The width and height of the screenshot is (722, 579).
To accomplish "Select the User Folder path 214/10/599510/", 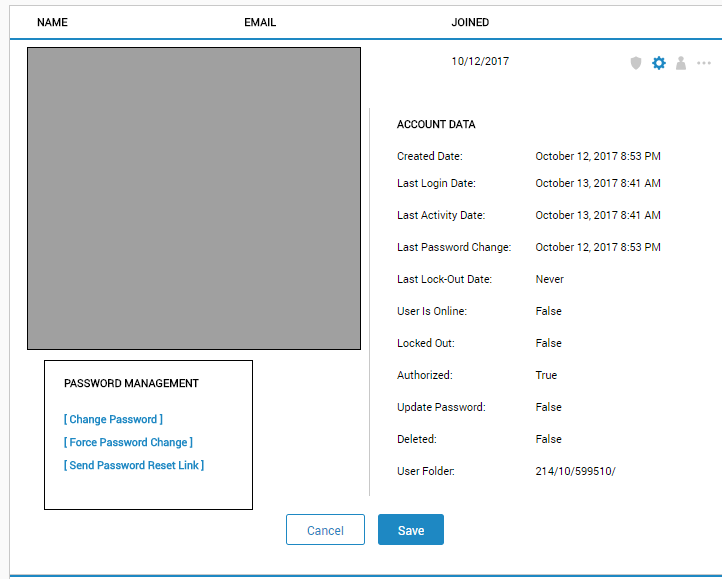I will (x=575, y=471).
